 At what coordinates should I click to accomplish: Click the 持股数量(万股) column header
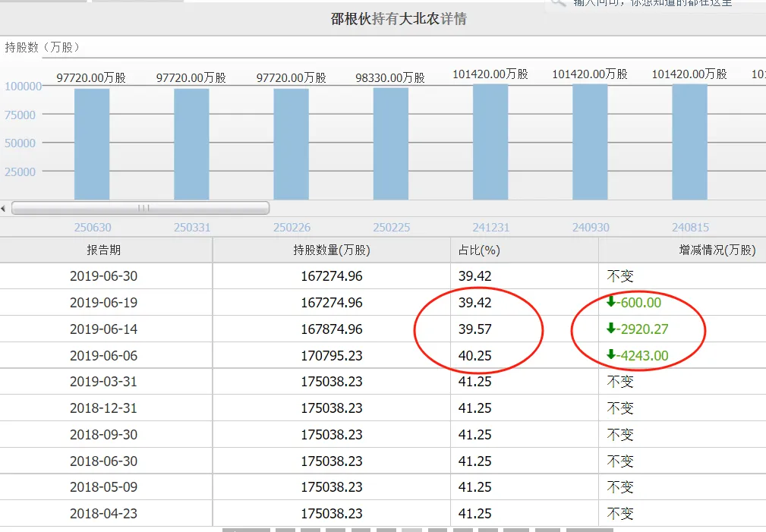[x=332, y=250]
